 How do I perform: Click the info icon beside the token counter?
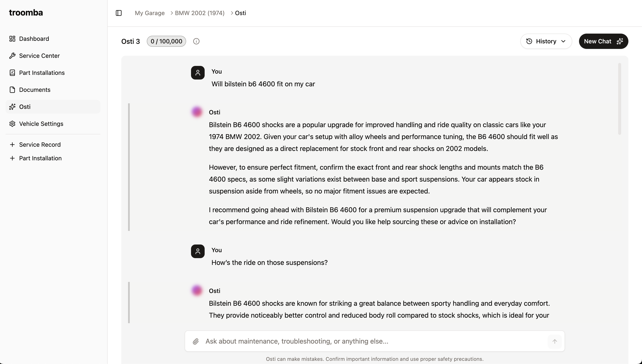point(196,41)
